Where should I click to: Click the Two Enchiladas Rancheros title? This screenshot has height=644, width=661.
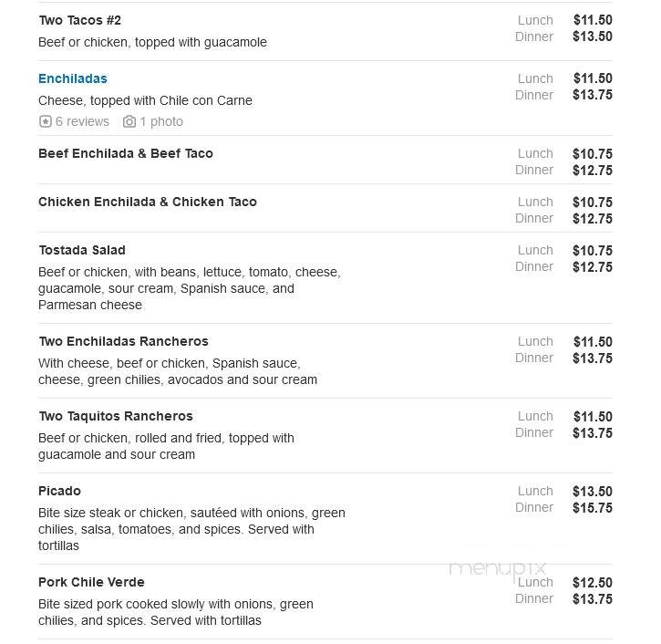click(123, 341)
